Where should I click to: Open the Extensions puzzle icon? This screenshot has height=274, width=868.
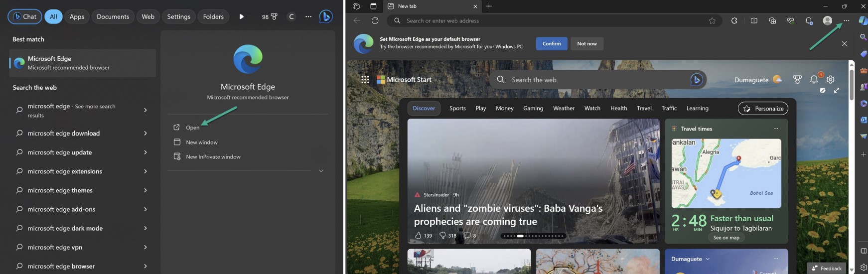coord(734,20)
